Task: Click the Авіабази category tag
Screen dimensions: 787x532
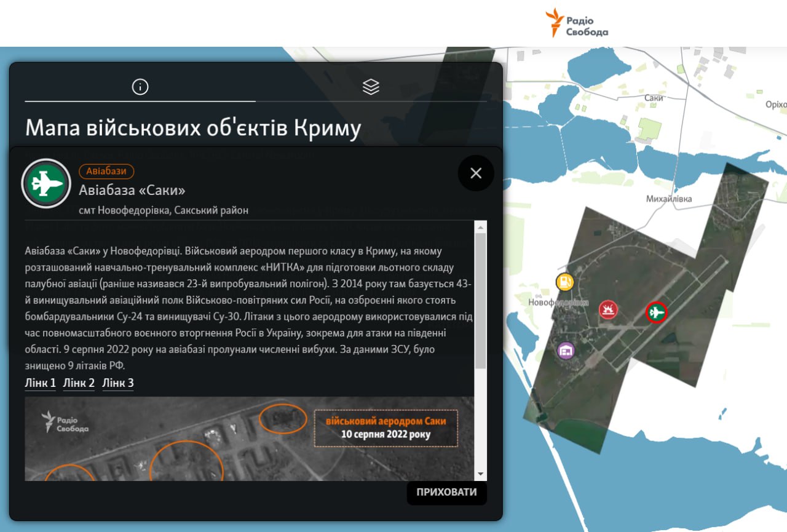Action: [106, 172]
